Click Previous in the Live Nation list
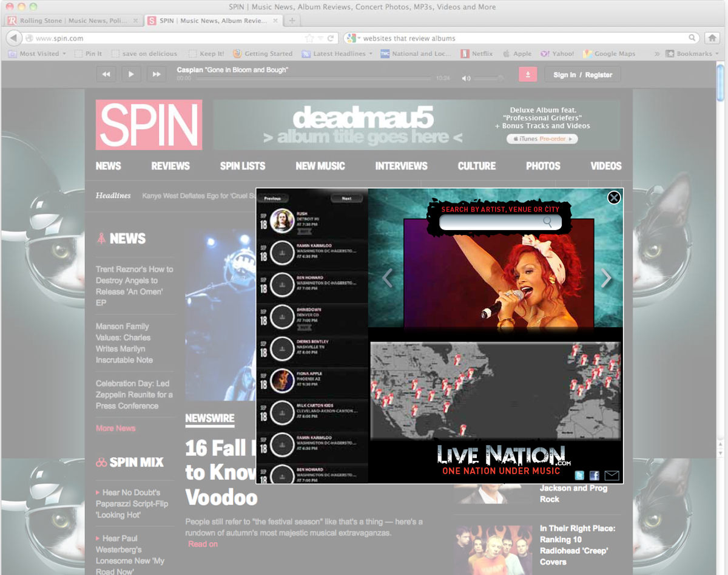 click(272, 199)
